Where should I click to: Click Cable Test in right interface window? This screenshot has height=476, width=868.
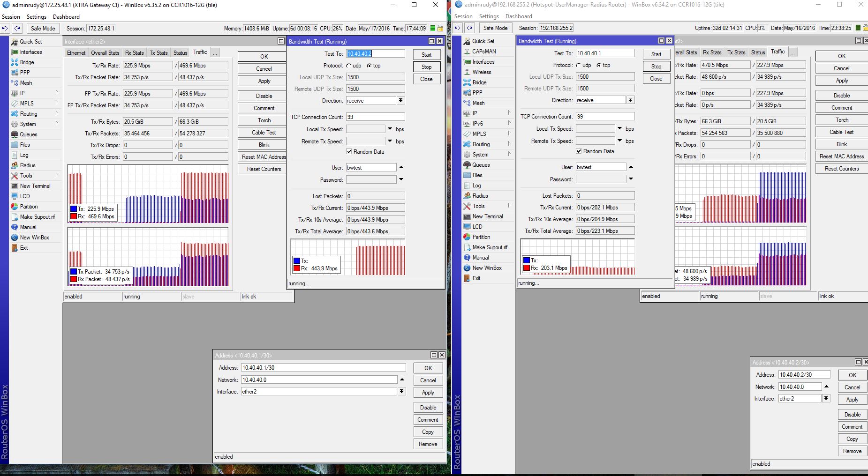(x=841, y=132)
